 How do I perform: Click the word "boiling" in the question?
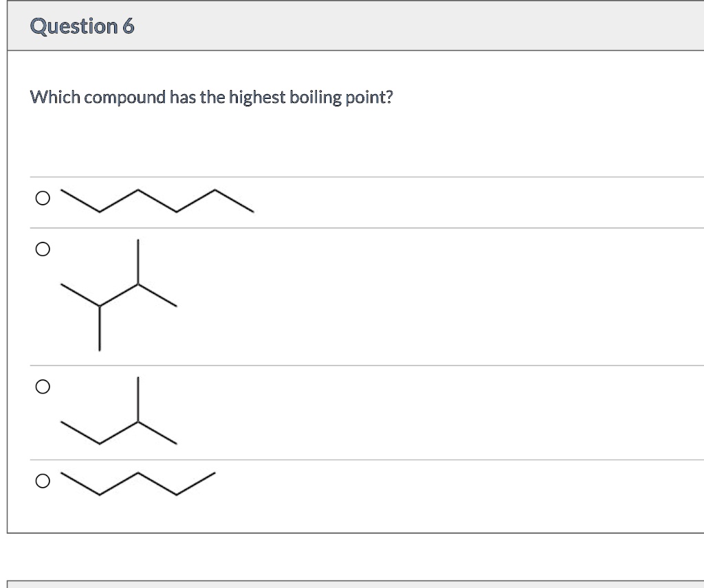315,98
